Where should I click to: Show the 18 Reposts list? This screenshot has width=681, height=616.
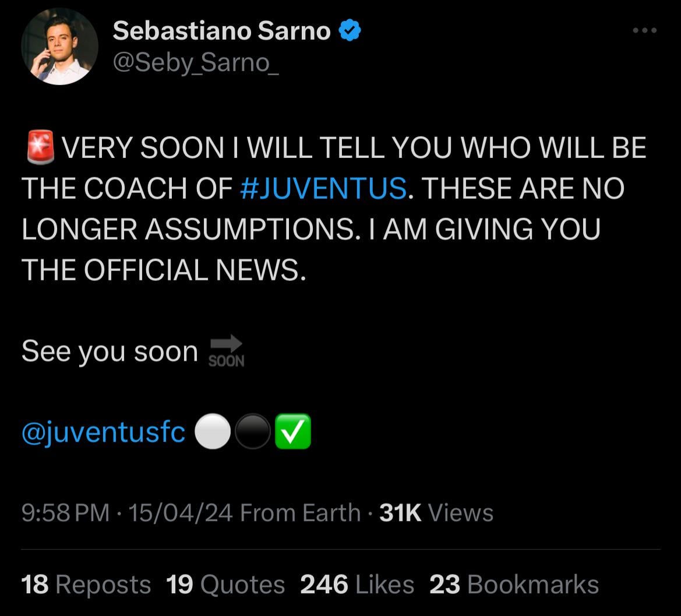86,585
